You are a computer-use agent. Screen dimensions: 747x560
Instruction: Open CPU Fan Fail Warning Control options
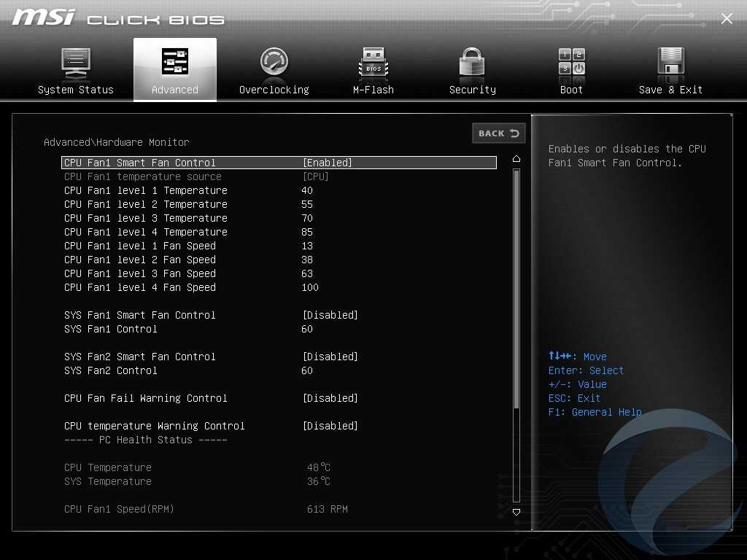pos(330,398)
